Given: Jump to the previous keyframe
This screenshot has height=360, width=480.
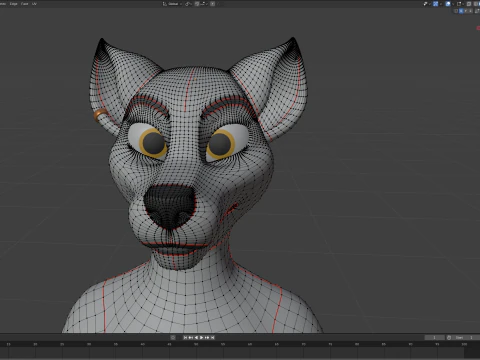Looking at the screenshot, I should coord(191,338).
